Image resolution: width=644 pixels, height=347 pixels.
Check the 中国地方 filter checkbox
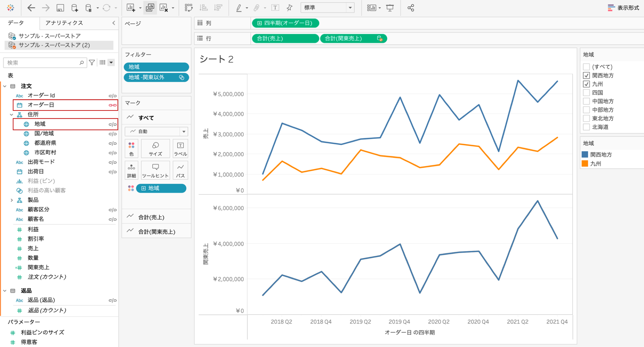[x=586, y=101]
